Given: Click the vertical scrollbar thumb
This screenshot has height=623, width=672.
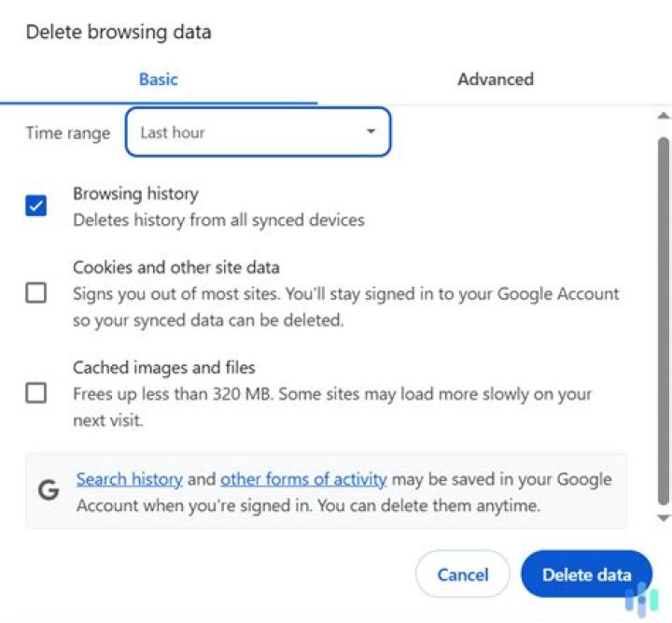Looking at the screenshot, I should [x=664, y=318].
